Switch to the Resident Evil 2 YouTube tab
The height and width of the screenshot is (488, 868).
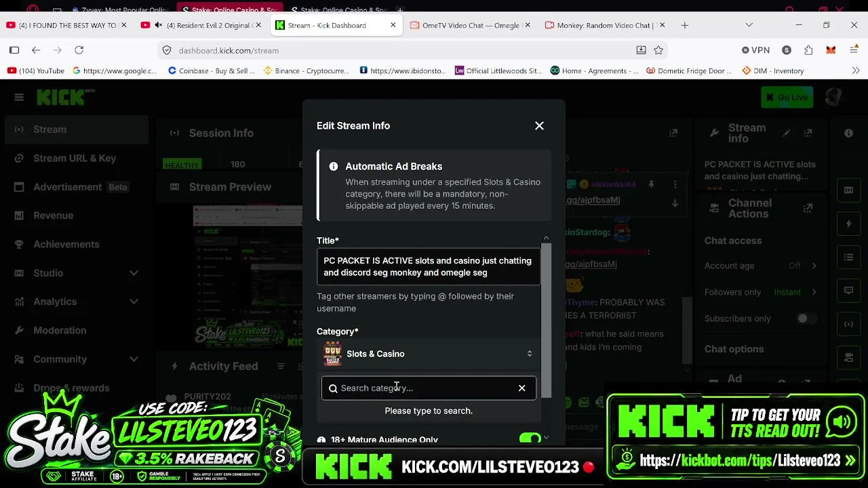[x=201, y=25]
